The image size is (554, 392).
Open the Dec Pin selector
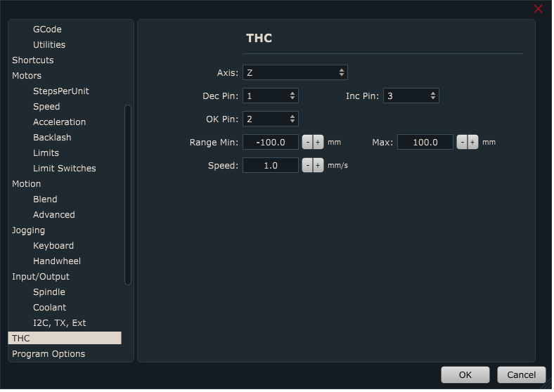tap(271, 96)
